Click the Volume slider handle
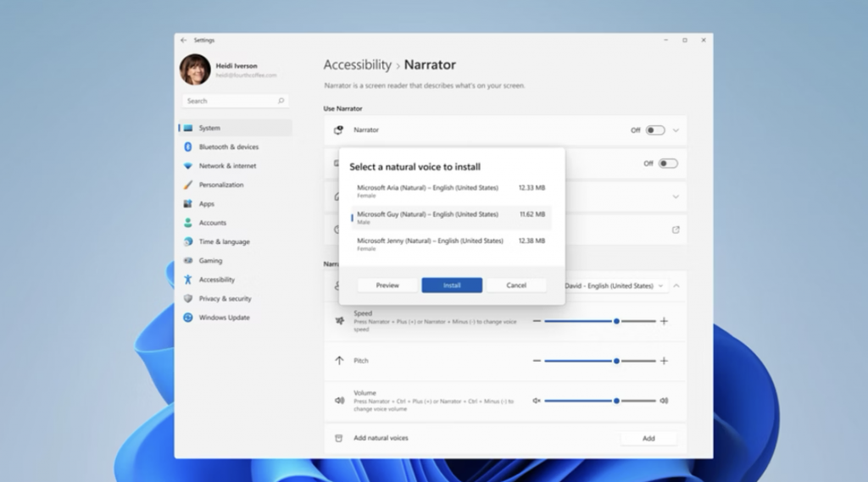Screen dimensions: 868x482 (x=616, y=401)
